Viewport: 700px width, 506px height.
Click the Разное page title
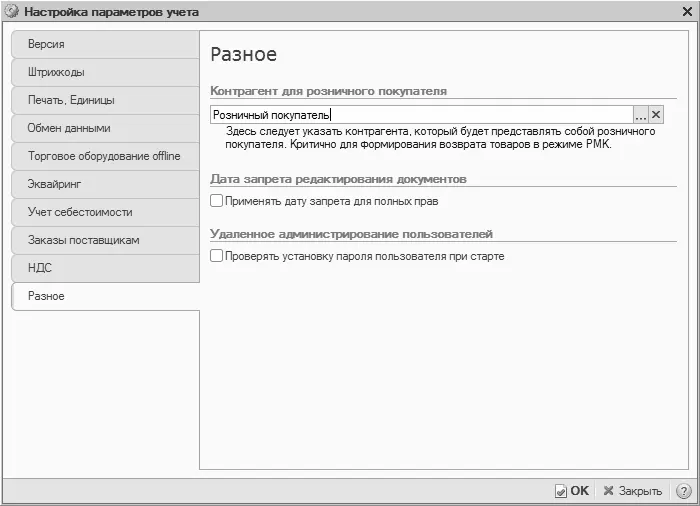pos(244,54)
